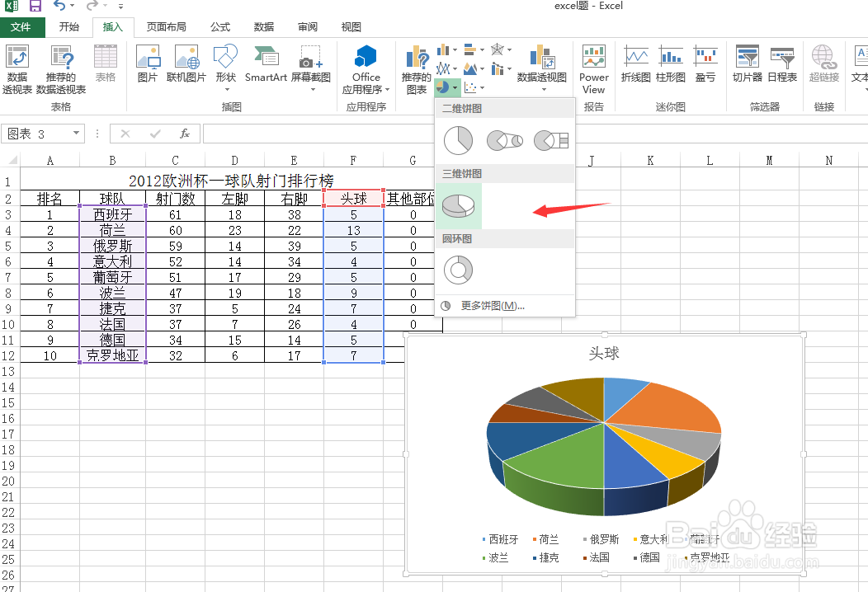
Task: Click the title cell 2012欧洲杯一球队射门排行榜
Action: click(231, 181)
